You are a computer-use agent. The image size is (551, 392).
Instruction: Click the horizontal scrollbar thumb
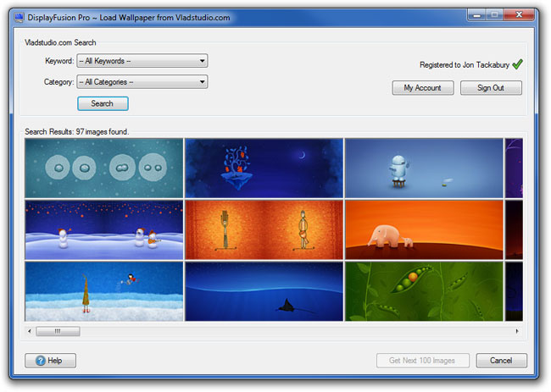(58, 331)
